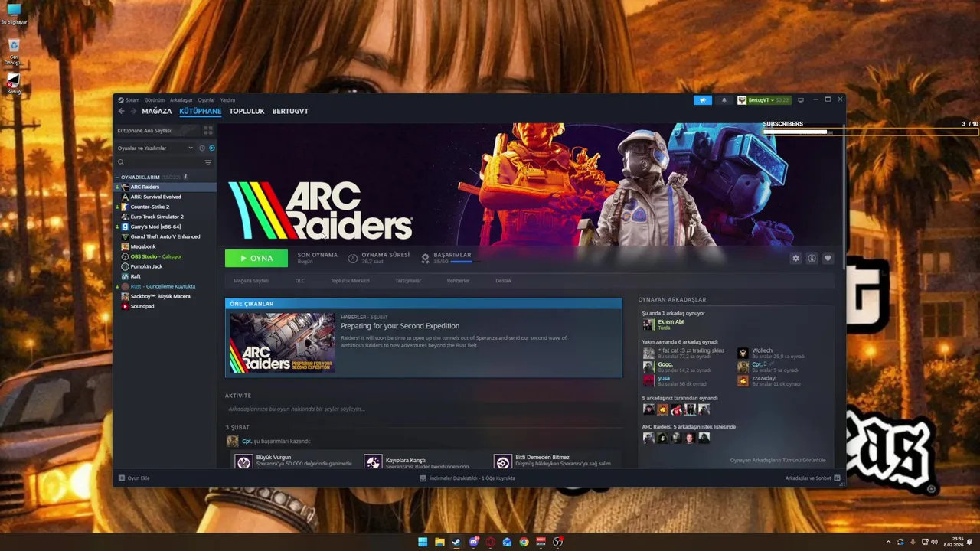Open the Topluluk Merkezi link
The image size is (980, 551).
tap(350, 281)
